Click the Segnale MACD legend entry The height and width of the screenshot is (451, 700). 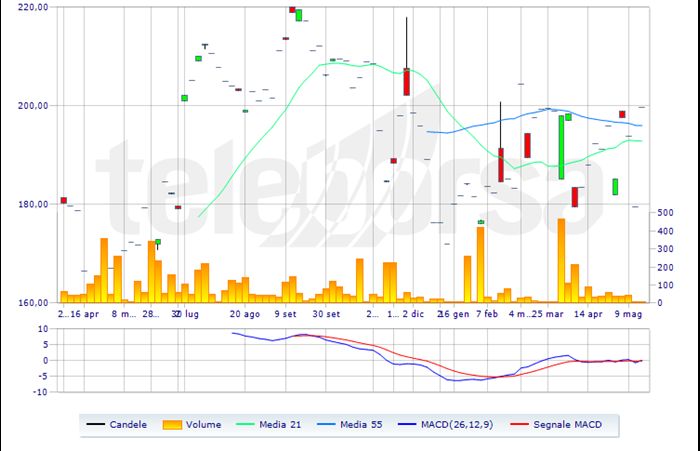tap(556, 425)
